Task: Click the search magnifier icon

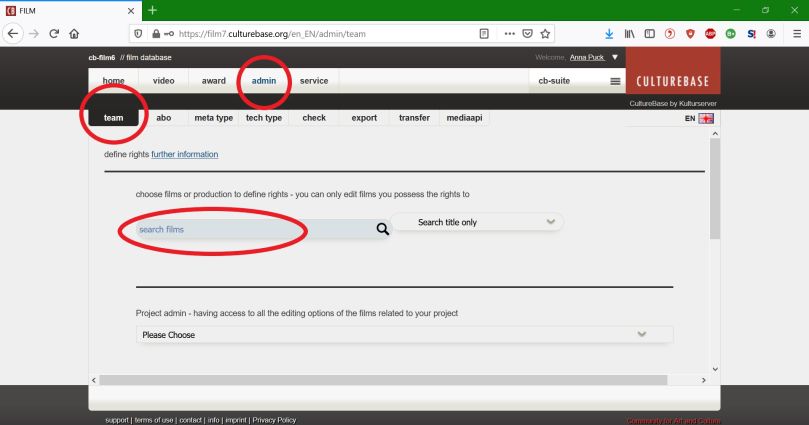Action: pyautogui.click(x=381, y=229)
